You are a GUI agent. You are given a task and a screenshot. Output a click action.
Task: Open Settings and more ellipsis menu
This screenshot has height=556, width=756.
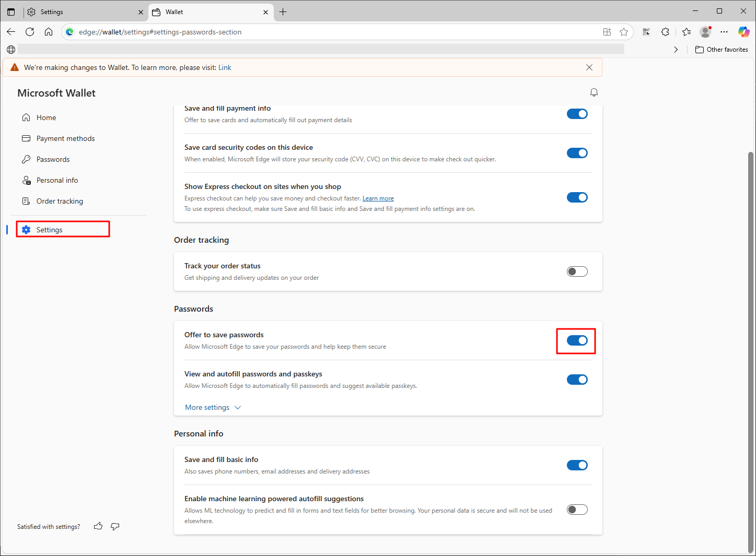(x=724, y=32)
